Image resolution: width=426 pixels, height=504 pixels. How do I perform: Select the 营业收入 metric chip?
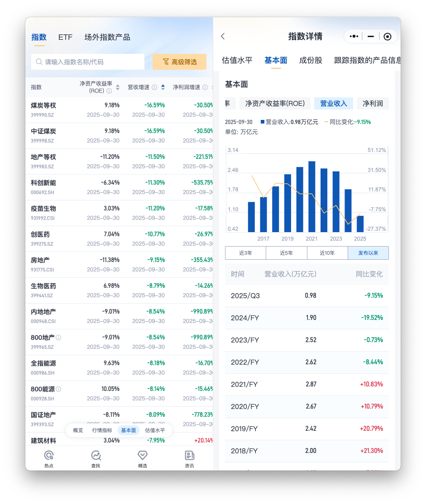point(333,104)
